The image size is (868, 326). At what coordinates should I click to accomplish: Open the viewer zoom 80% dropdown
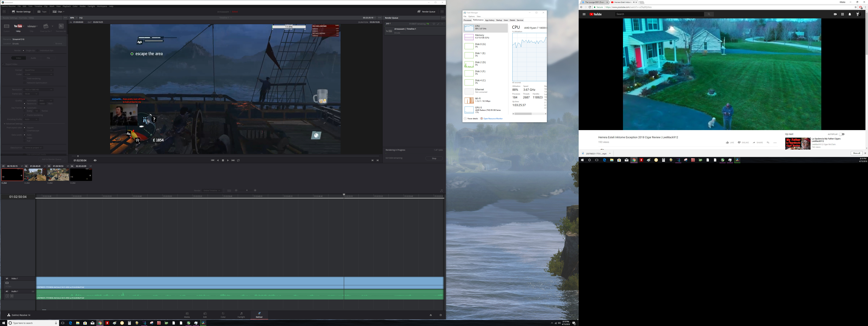tap(73, 18)
